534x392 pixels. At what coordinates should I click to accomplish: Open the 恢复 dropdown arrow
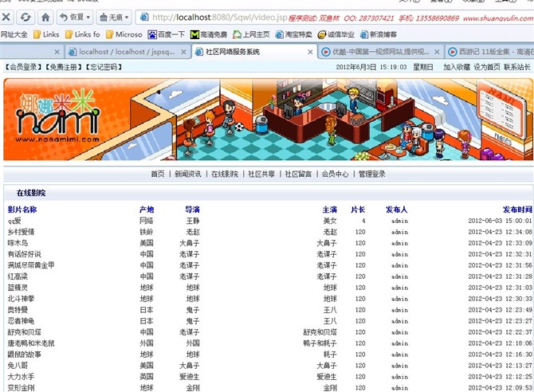click(88, 17)
